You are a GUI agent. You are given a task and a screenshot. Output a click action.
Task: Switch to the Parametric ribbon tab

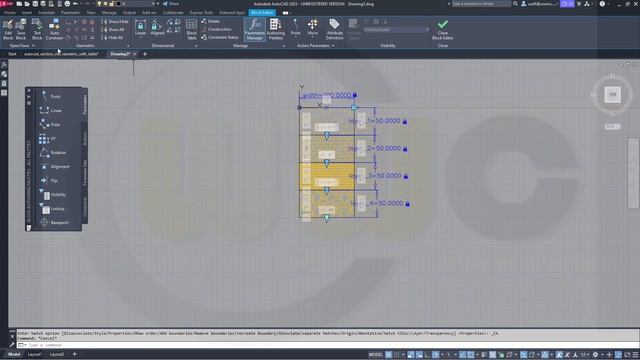tap(70, 13)
